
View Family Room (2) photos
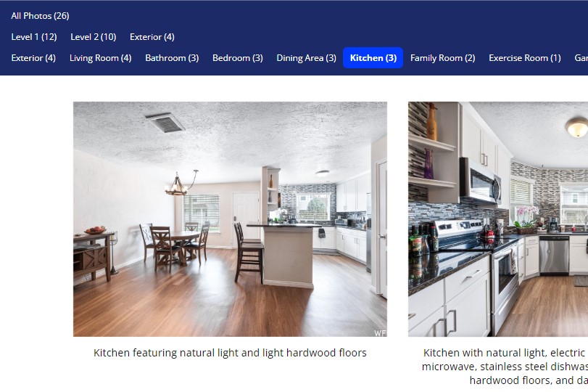[x=442, y=58]
